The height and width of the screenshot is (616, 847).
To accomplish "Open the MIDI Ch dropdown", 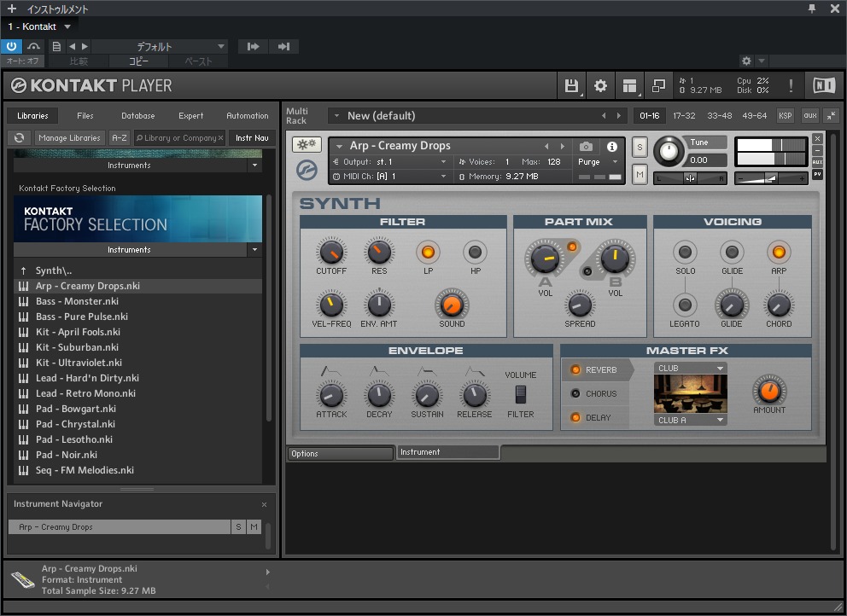I will (389, 176).
